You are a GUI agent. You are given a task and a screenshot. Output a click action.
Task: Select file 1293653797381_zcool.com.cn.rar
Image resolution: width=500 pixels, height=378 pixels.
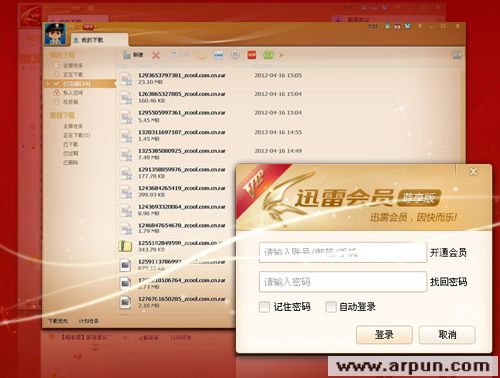coord(182,75)
